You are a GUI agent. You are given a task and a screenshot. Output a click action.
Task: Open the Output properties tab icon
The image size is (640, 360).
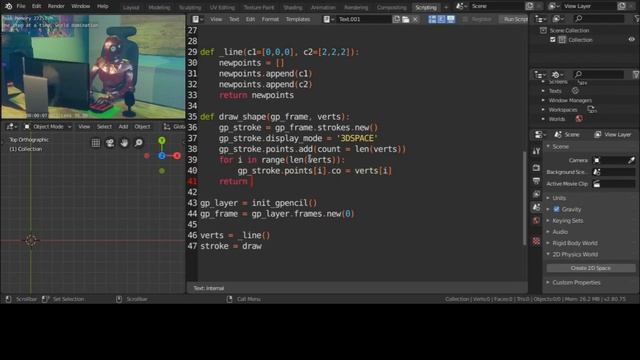pos(536,181)
